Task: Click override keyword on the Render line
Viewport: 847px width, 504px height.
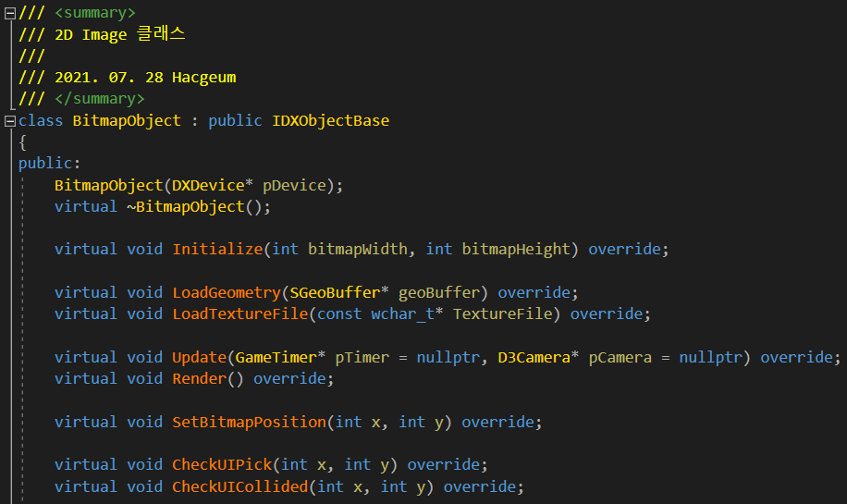Action: (x=289, y=378)
